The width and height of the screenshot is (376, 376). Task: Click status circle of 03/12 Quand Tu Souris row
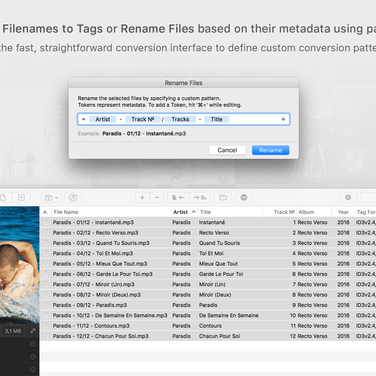tap(46, 243)
